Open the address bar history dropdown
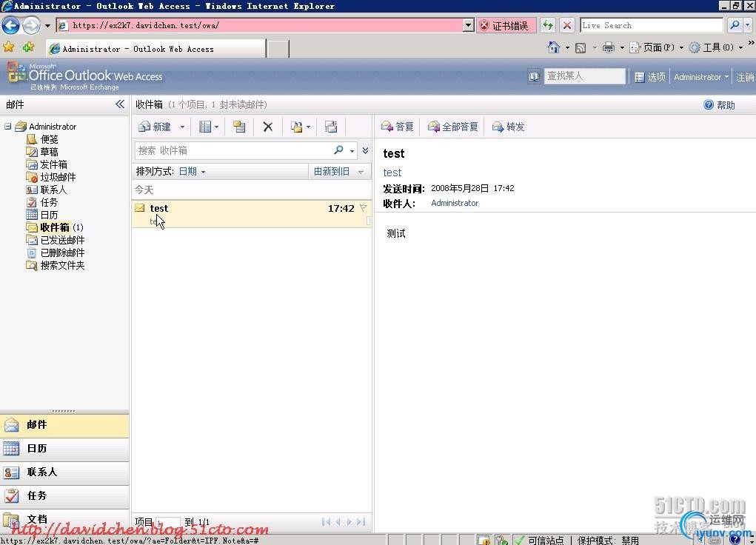This screenshot has height=545, width=756. click(468, 25)
